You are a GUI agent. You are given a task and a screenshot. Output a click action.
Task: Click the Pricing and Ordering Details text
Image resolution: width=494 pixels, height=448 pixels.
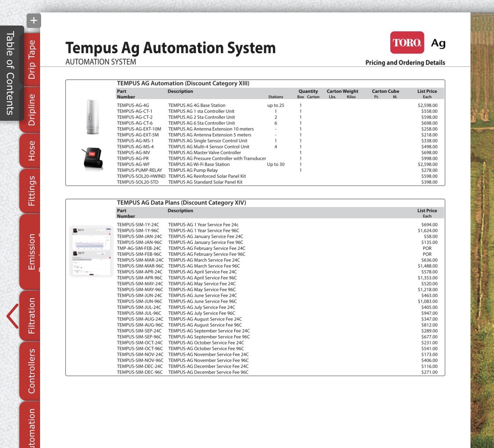pyautogui.click(x=405, y=63)
